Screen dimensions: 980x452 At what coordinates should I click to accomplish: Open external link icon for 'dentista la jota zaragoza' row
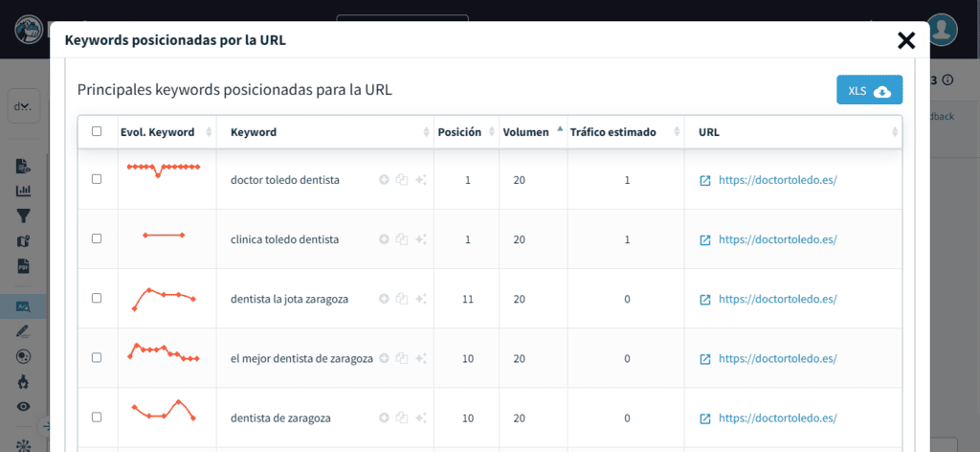click(705, 300)
